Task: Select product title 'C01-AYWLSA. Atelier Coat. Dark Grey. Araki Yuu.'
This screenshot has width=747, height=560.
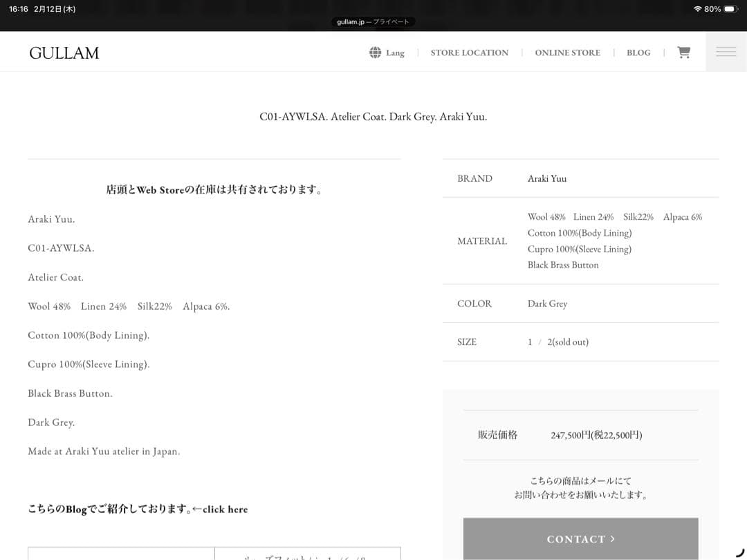Action: point(373,117)
